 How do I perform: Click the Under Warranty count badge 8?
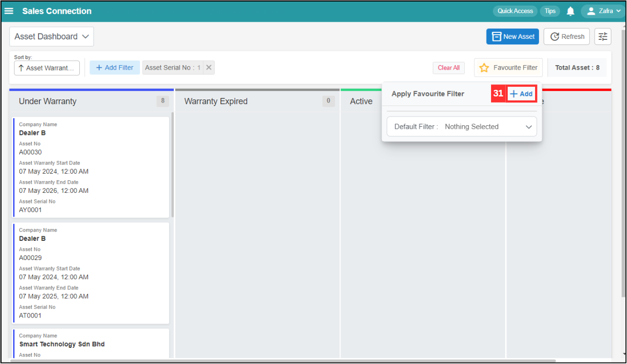click(163, 101)
